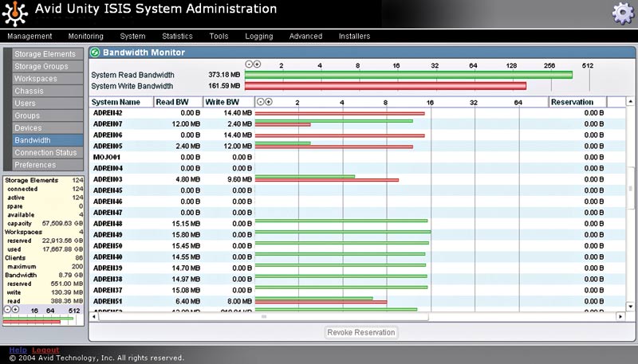Click the Bandwidth Monitor refresh icon
This screenshot has height=364, width=638.
tap(95, 53)
